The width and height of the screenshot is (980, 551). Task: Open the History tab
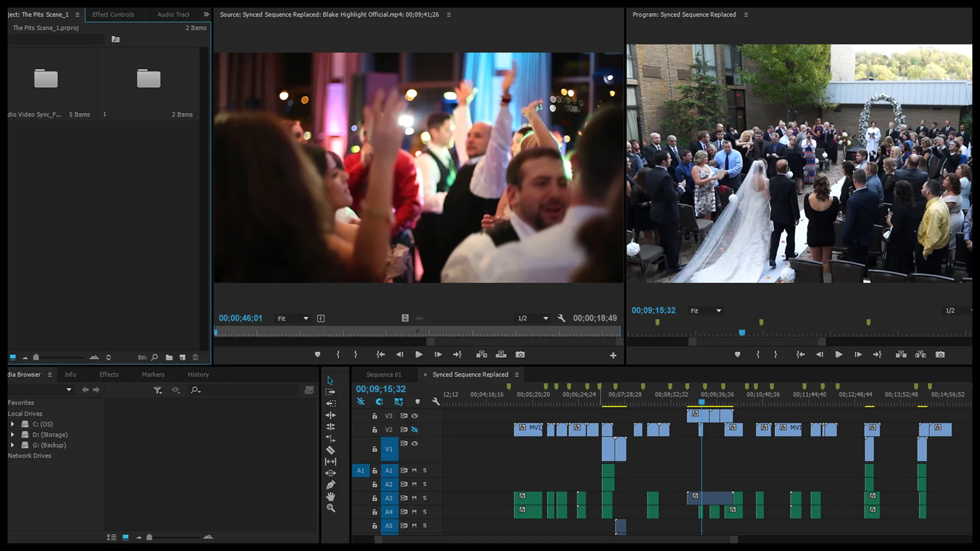pyautogui.click(x=198, y=374)
